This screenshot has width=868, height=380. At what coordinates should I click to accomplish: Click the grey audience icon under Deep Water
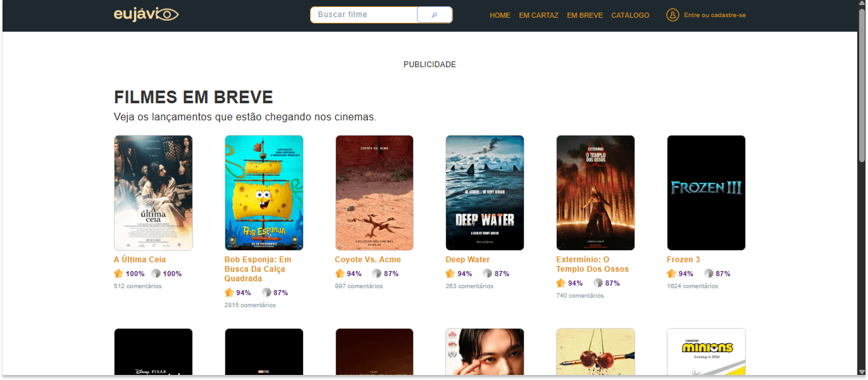(x=487, y=274)
